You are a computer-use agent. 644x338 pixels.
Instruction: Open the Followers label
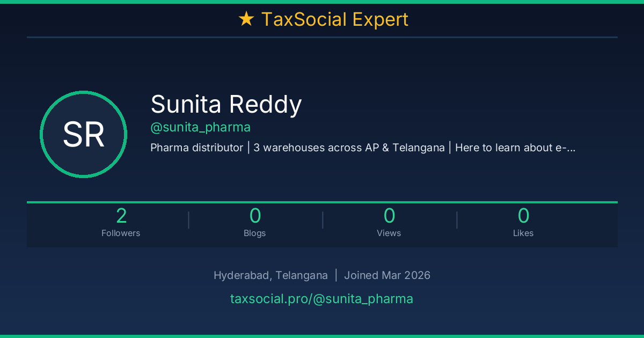(x=121, y=233)
